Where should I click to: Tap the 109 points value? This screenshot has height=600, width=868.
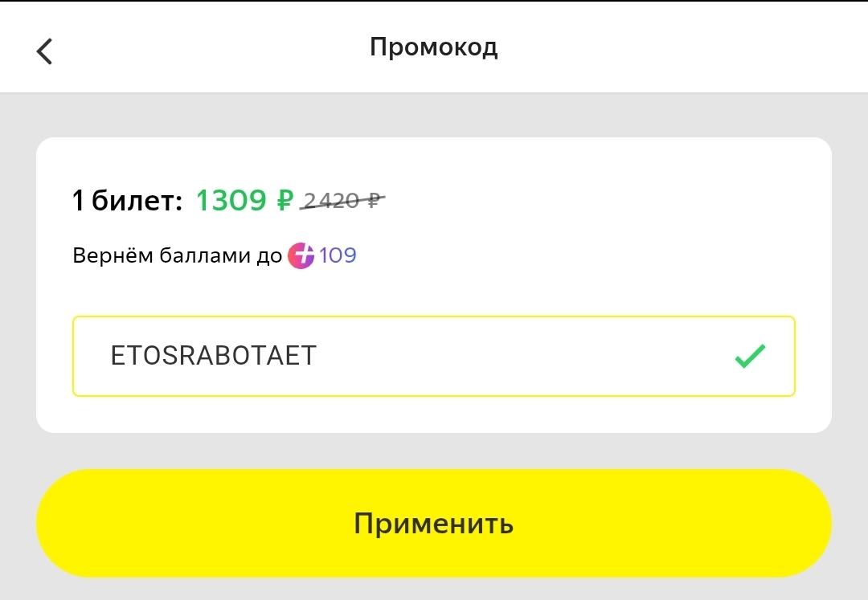point(336,255)
